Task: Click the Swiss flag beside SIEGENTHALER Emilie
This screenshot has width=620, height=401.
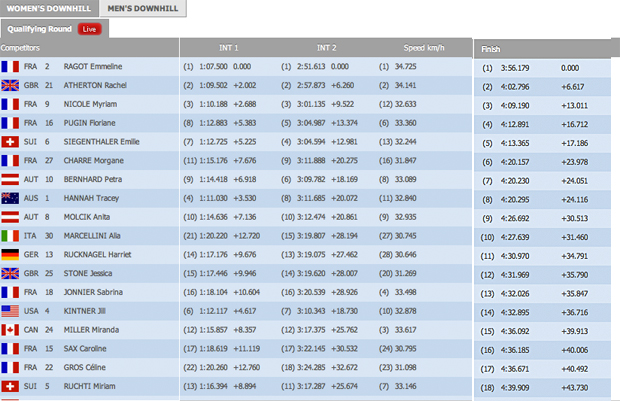Action: (x=10, y=141)
